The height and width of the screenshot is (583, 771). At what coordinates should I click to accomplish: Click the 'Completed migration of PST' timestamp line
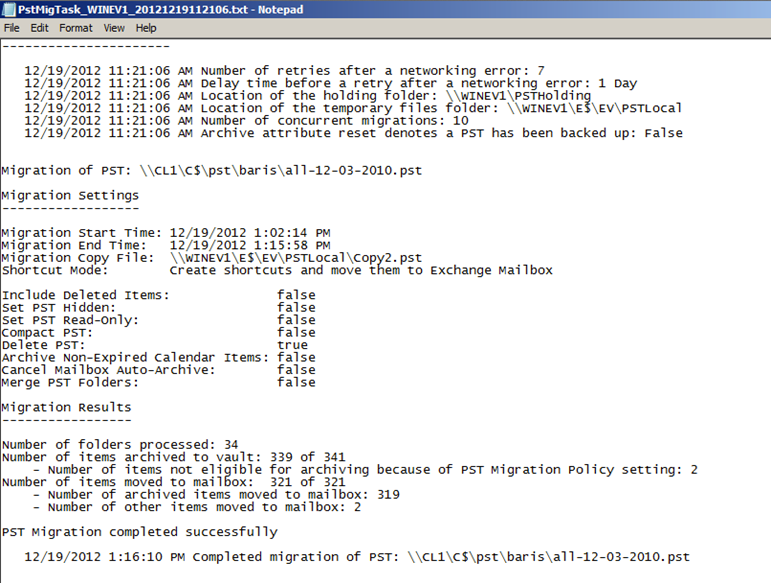357,557
